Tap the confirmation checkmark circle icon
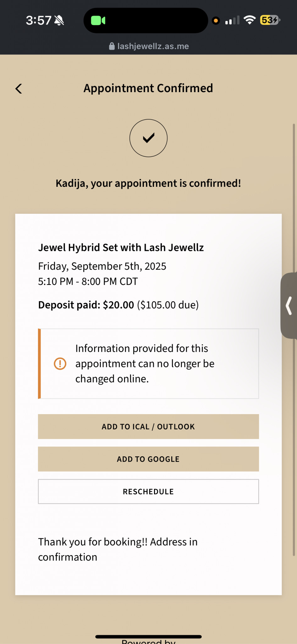This screenshot has width=297, height=644. point(148,138)
